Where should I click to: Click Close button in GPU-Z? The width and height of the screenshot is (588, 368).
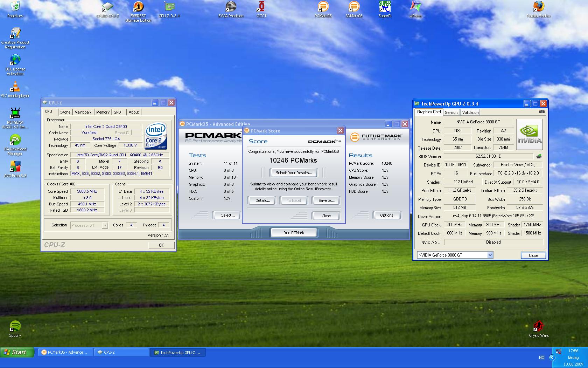click(533, 255)
